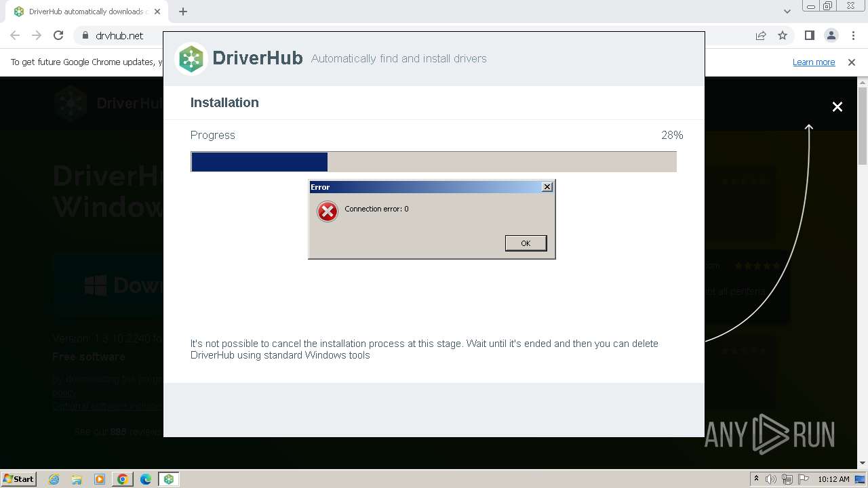Click the page scrollbar down arrow
The width and height of the screenshot is (868, 488).
click(863, 464)
